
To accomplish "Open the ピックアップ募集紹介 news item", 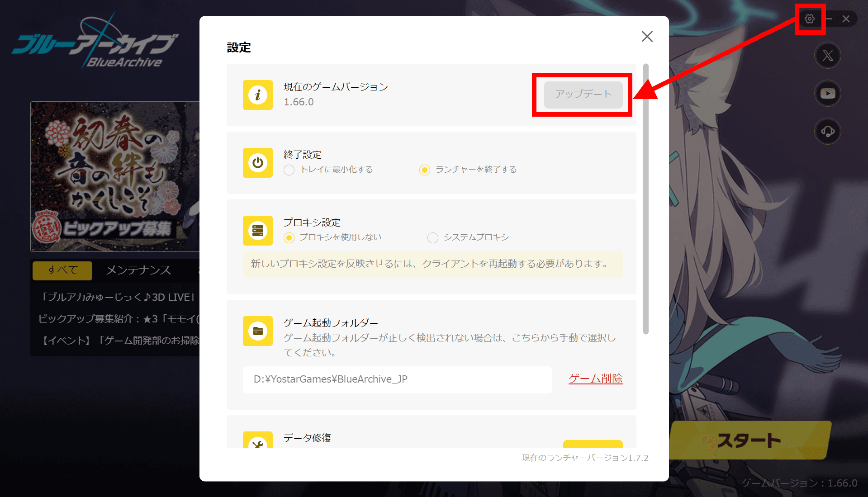I will coord(119,319).
